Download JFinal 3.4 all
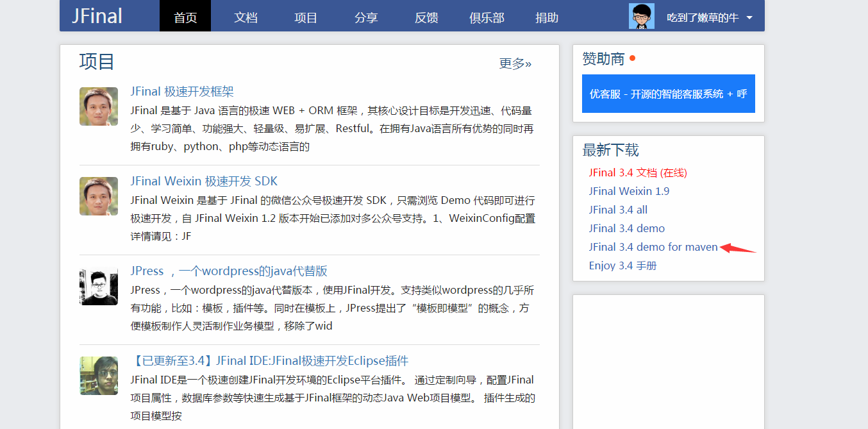Viewport: 868px width, 429px height. pos(618,210)
